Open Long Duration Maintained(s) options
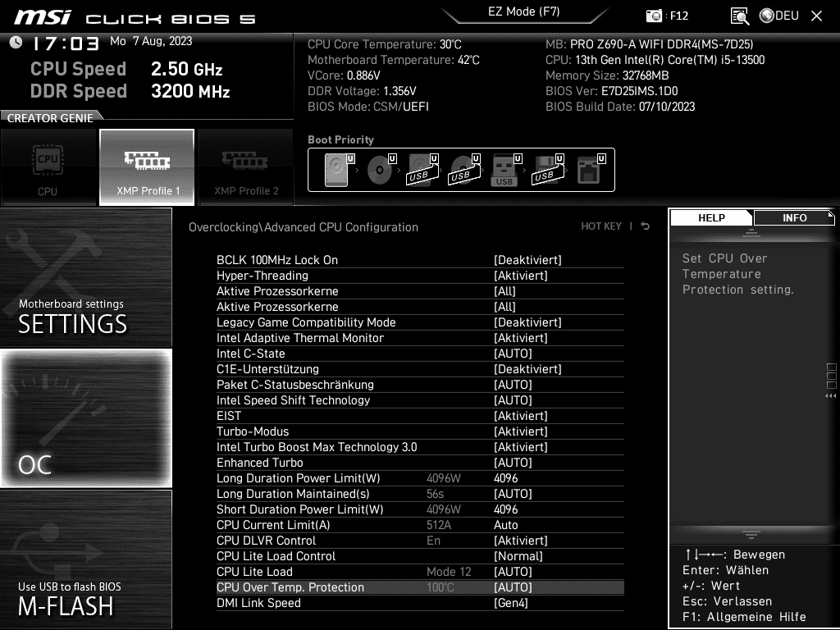The height and width of the screenshot is (630, 840). pyautogui.click(x=420, y=493)
